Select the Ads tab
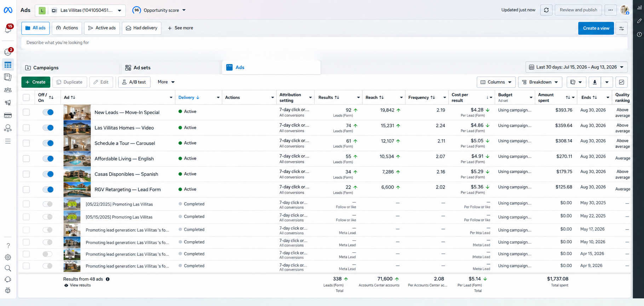644x306 pixels. pos(271,67)
